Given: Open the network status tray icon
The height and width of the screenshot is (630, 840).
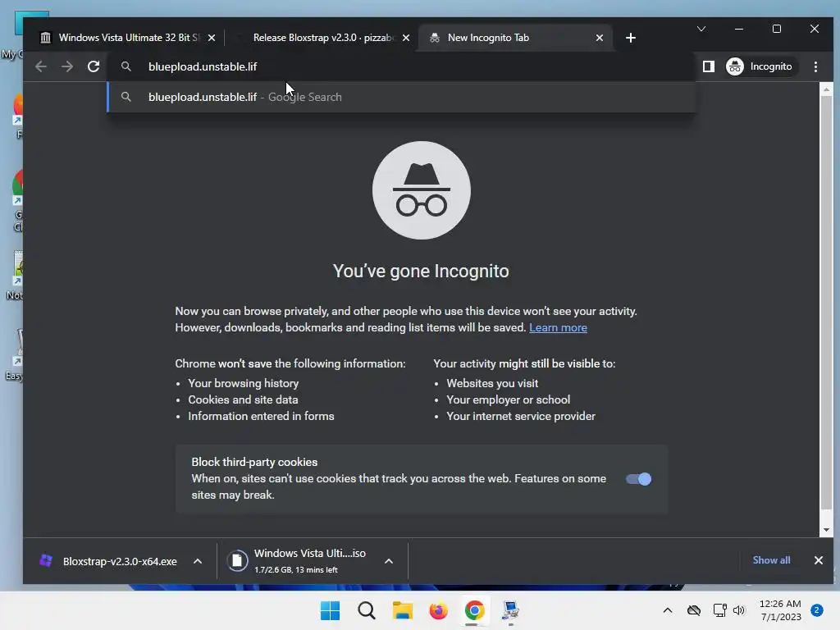Looking at the screenshot, I should click(719, 610).
